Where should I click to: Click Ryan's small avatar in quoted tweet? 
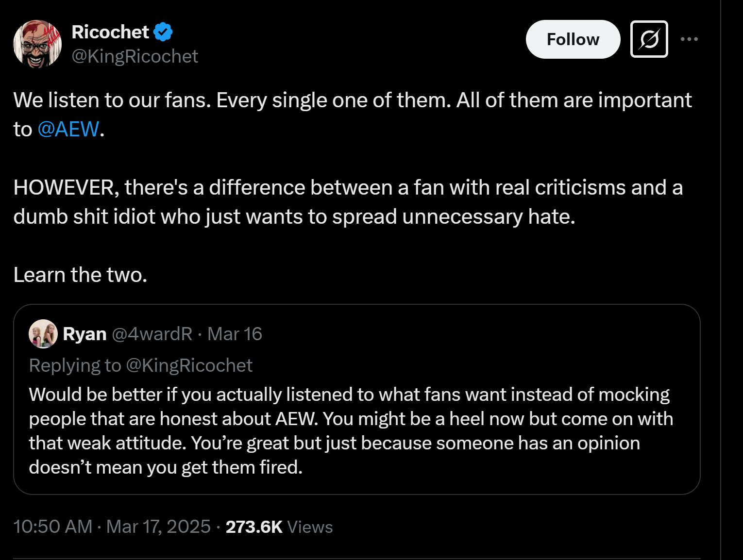pos(43,334)
